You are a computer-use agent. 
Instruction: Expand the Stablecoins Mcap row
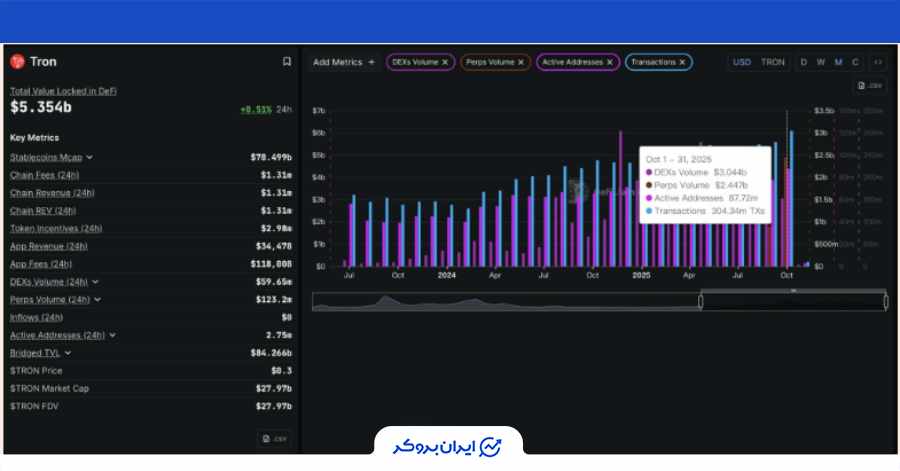[x=89, y=157]
